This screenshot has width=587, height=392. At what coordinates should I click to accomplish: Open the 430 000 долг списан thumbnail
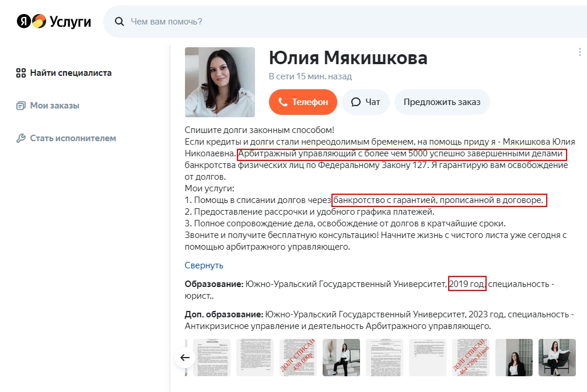point(298,358)
